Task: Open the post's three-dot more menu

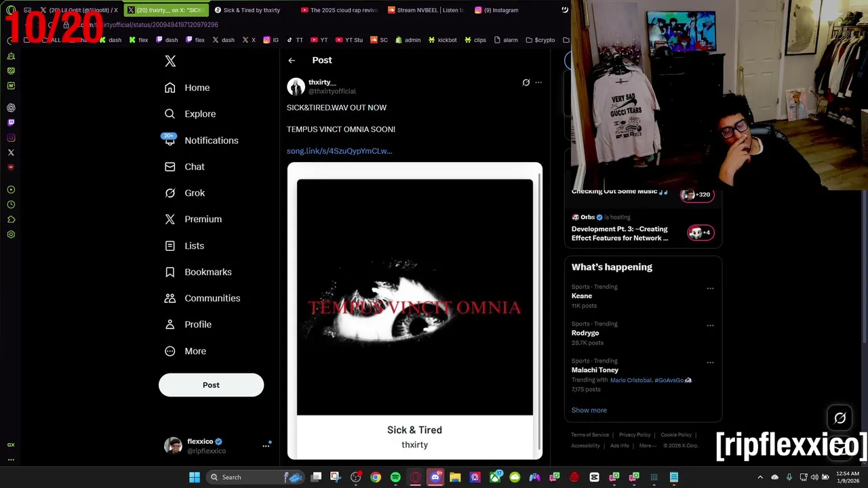Action: (538, 83)
